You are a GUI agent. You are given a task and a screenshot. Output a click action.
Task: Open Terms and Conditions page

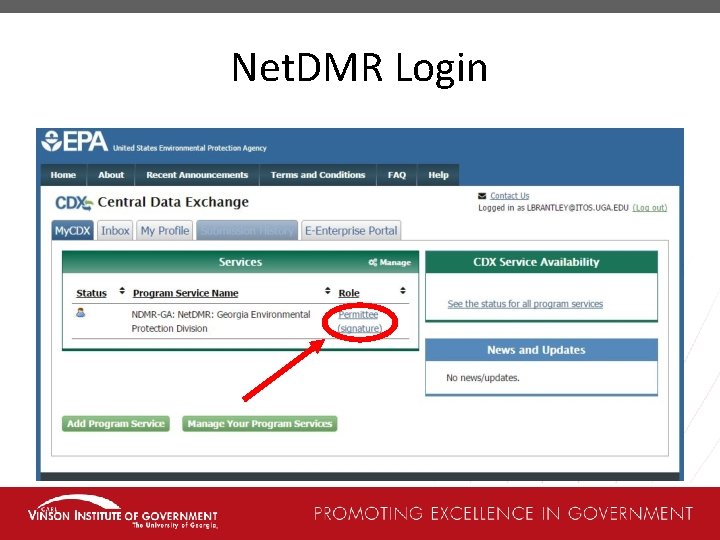coord(318,175)
